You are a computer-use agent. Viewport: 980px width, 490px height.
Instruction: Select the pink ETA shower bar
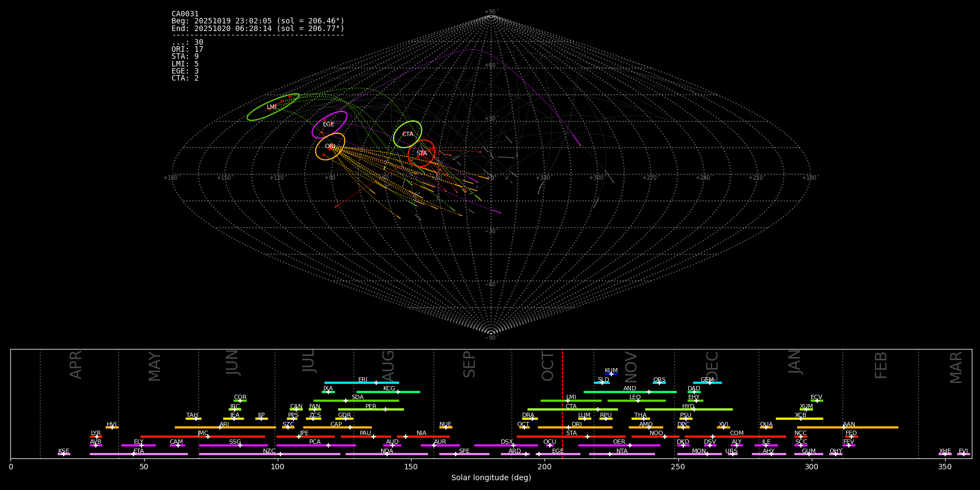click(x=138, y=454)
